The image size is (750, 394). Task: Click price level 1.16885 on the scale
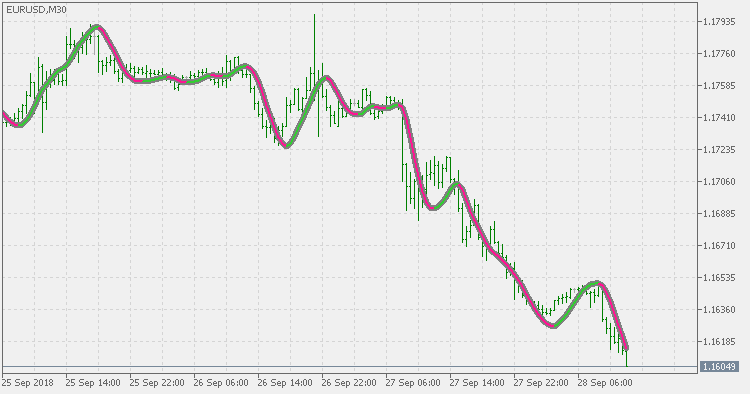pos(719,214)
